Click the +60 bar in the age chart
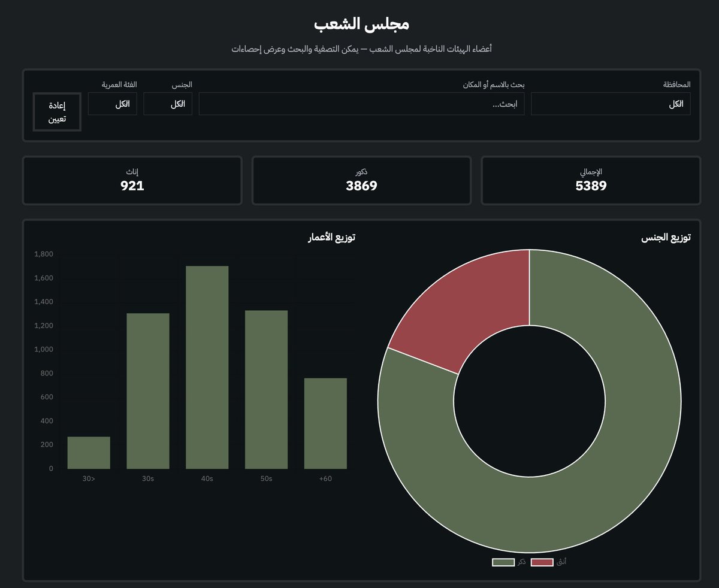The height and width of the screenshot is (588, 719). (325, 422)
